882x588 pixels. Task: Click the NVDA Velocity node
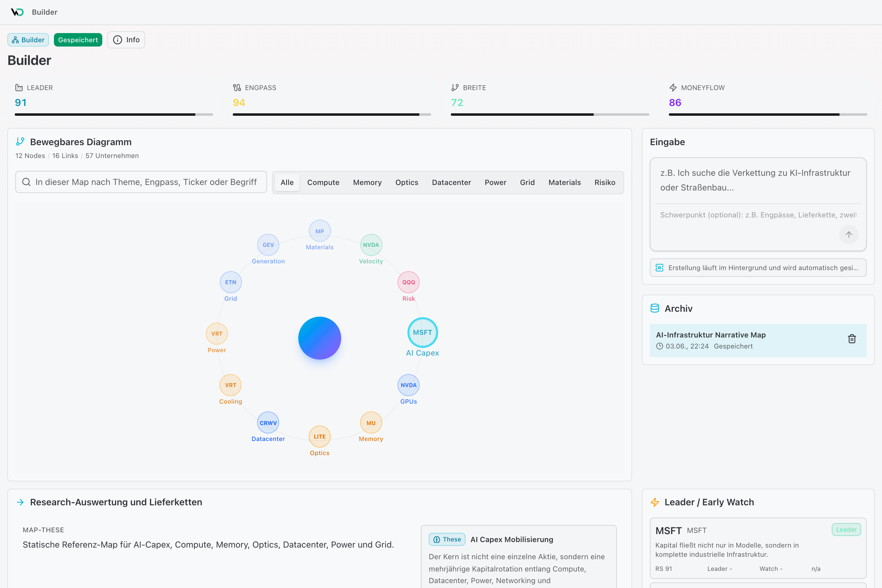(371, 245)
